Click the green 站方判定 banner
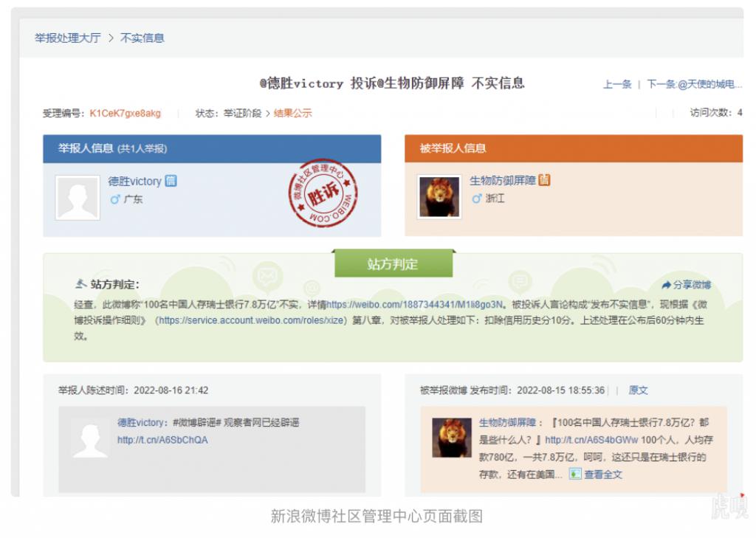756x538 pixels. coord(393,263)
